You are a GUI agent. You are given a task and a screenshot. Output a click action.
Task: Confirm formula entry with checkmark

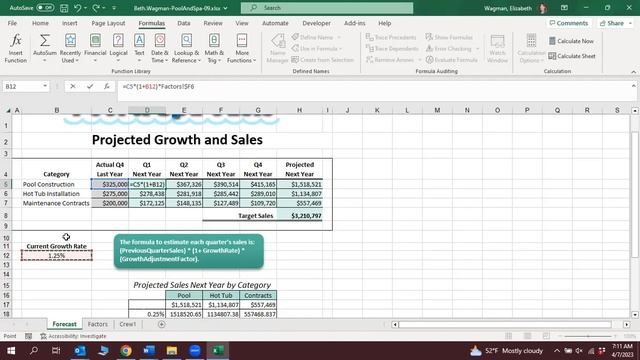pyautogui.click(x=90, y=86)
